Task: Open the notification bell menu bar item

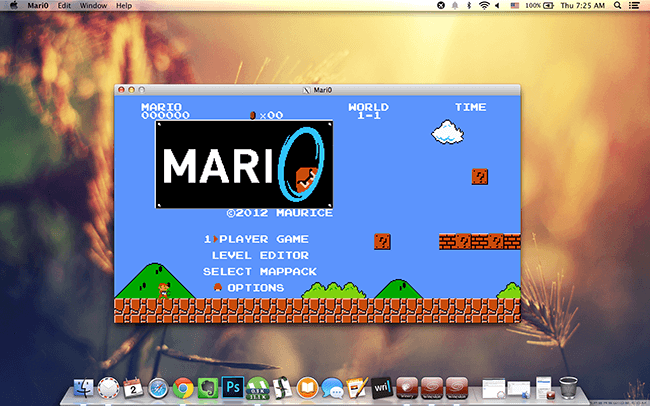Action: [455, 5]
